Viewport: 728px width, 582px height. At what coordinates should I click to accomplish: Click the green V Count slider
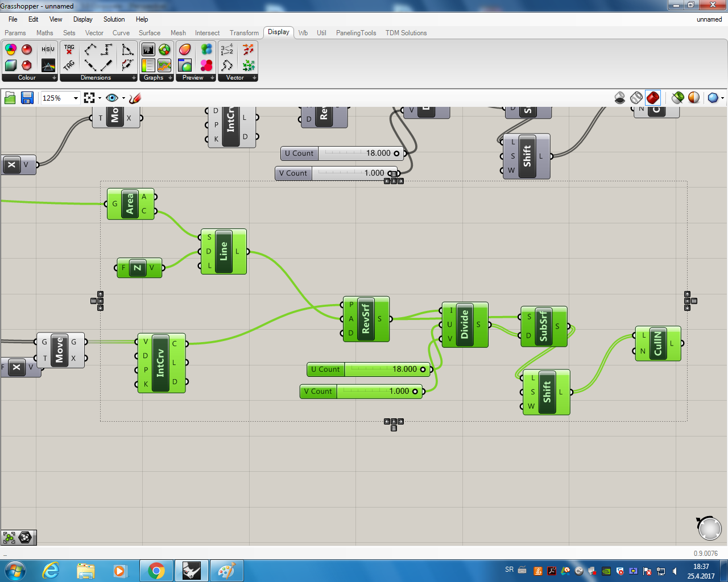coord(362,392)
